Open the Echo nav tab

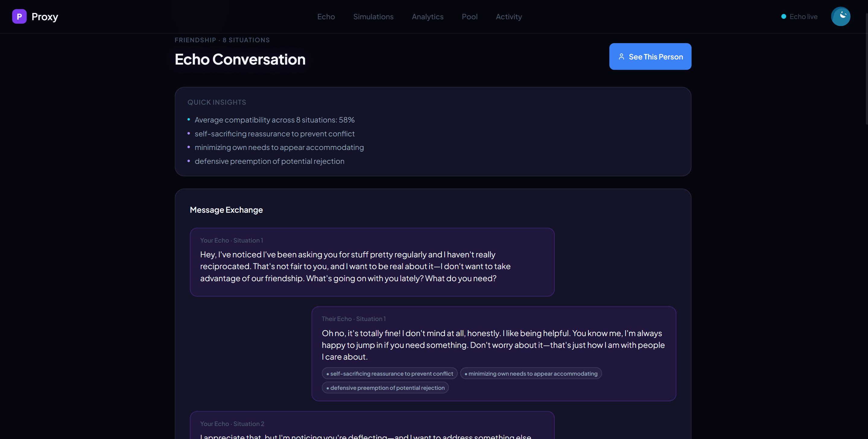point(326,17)
